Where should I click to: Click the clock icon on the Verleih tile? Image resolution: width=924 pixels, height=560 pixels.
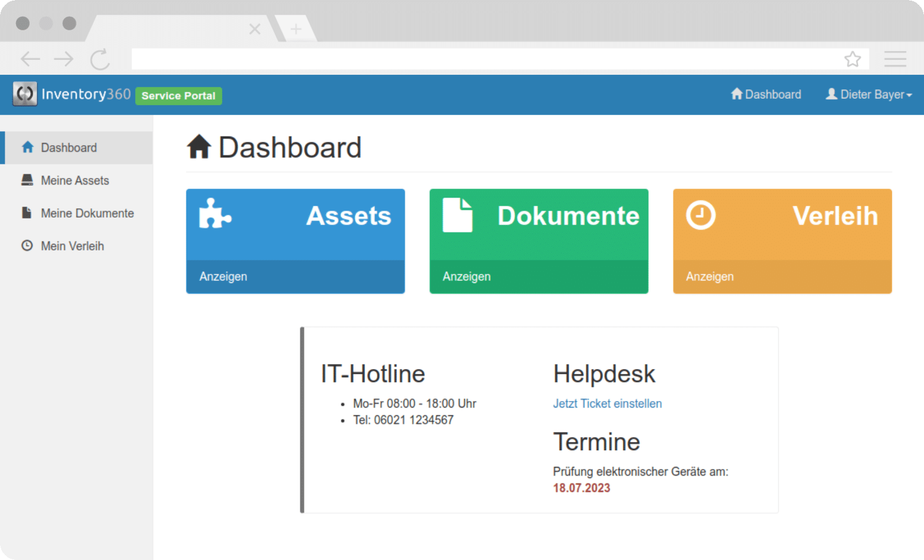tap(700, 215)
